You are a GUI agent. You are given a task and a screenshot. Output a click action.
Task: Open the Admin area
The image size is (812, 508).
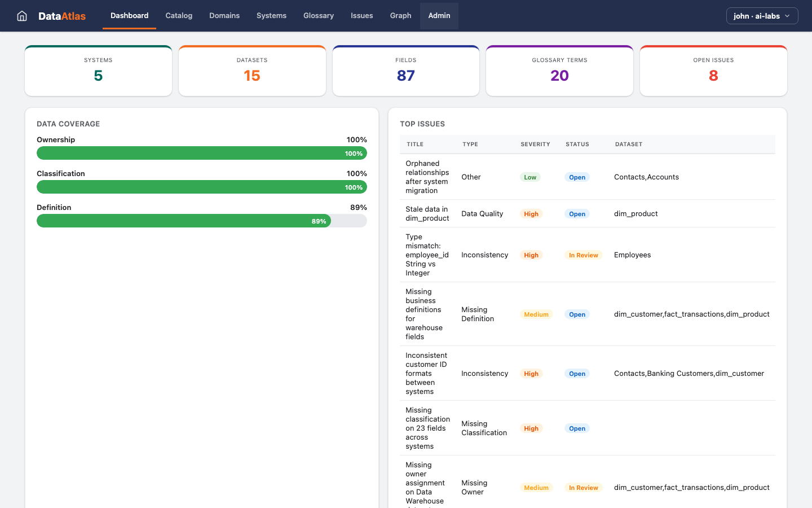tap(439, 15)
